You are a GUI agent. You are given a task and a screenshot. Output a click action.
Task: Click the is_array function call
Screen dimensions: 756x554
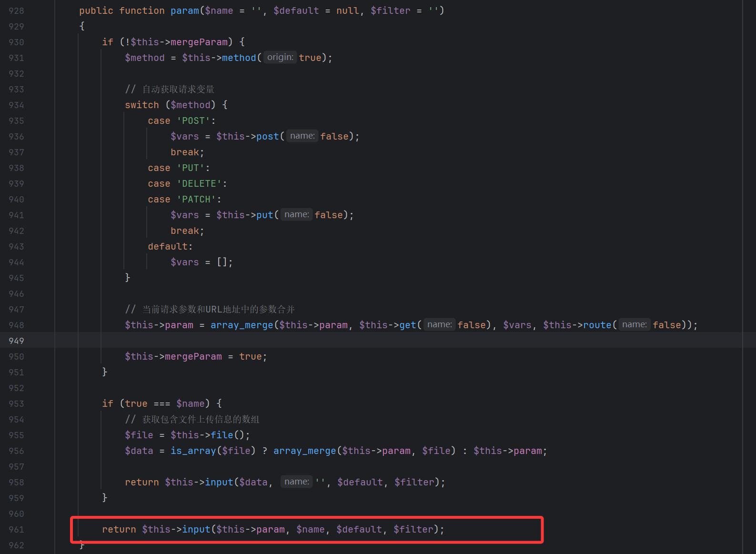coord(193,451)
